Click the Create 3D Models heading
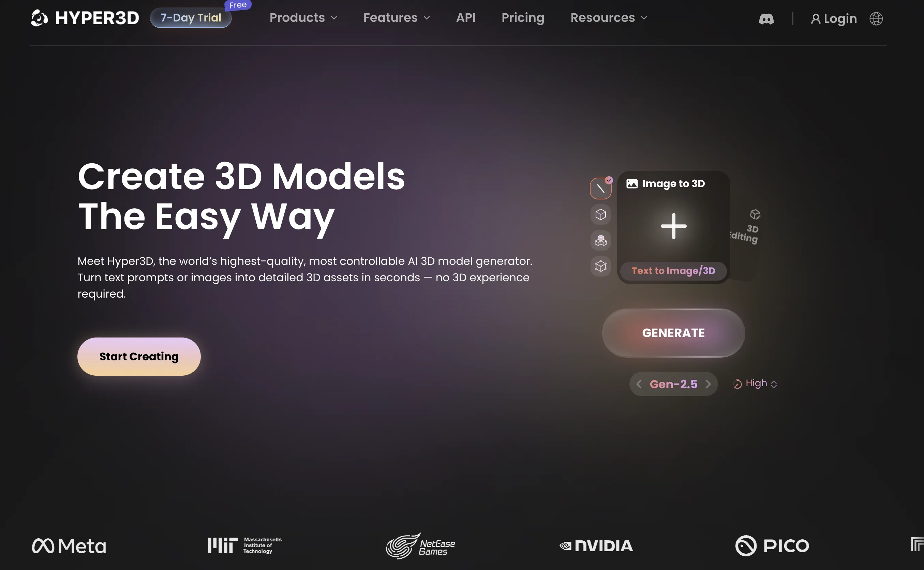 tap(241, 176)
